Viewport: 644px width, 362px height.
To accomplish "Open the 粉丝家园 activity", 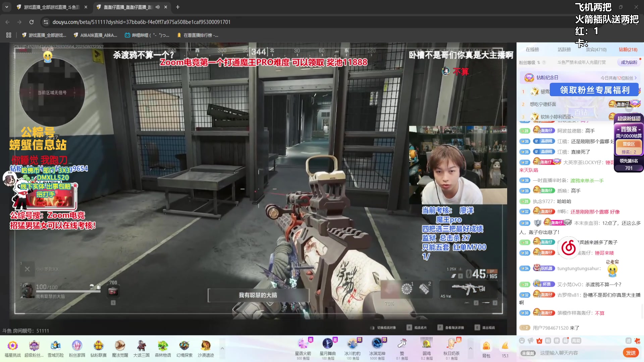I will pos(77,349).
